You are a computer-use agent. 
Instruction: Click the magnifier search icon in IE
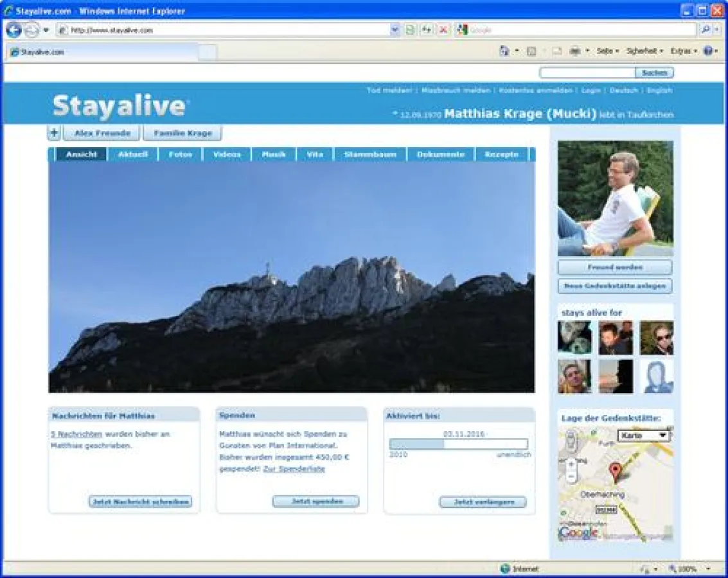tap(705, 30)
